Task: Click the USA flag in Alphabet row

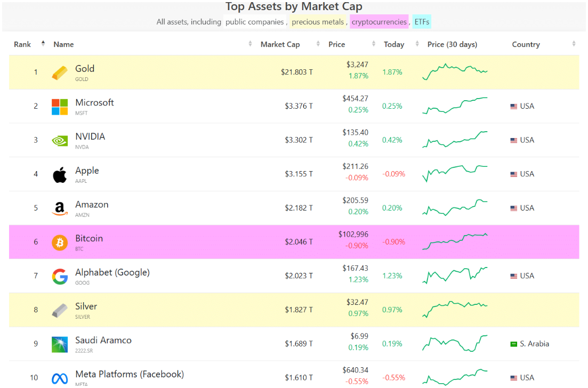Action: tap(514, 276)
